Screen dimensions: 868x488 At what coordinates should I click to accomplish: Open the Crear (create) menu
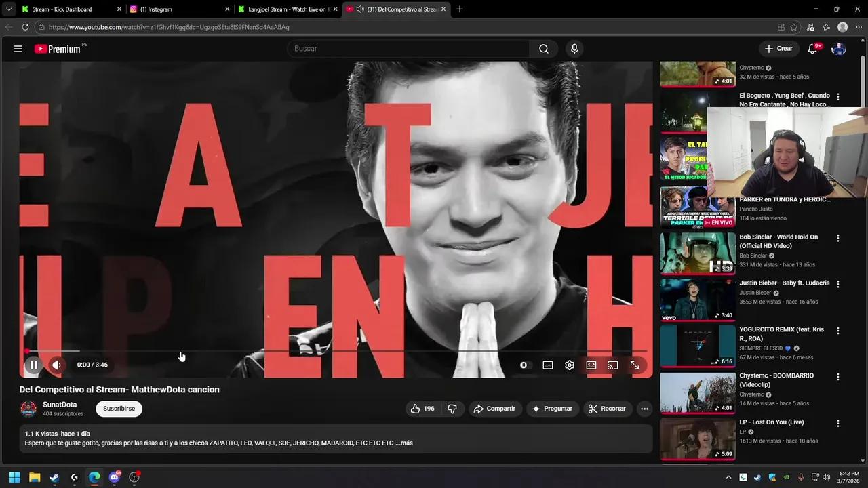(x=778, y=48)
